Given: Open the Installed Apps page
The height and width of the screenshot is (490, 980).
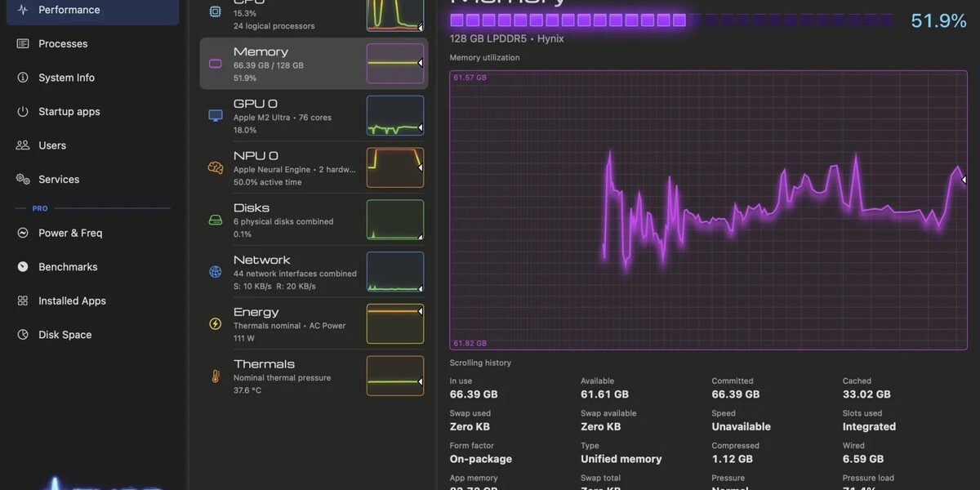Looking at the screenshot, I should click(x=72, y=301).
